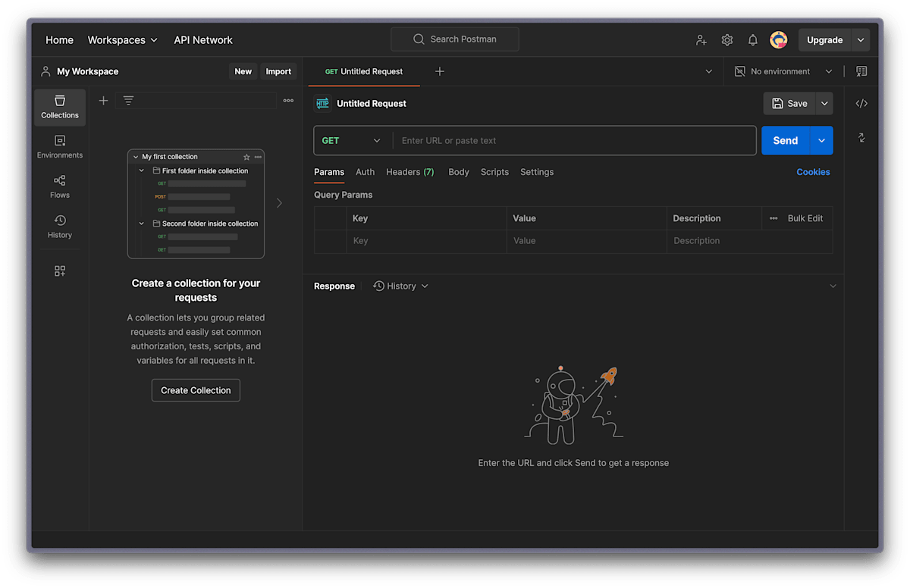Click the user avatar

(x=779, y=40)
